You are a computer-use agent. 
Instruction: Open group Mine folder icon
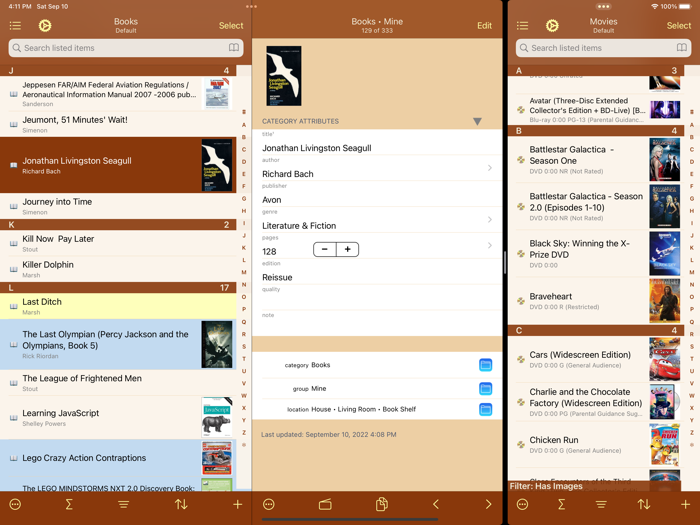coord(485,388)
